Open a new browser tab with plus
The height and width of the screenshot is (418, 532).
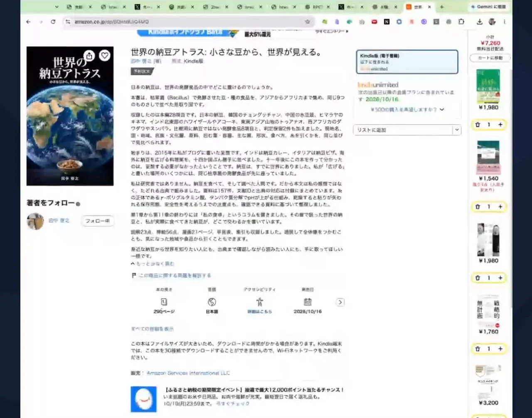point(442,7)
